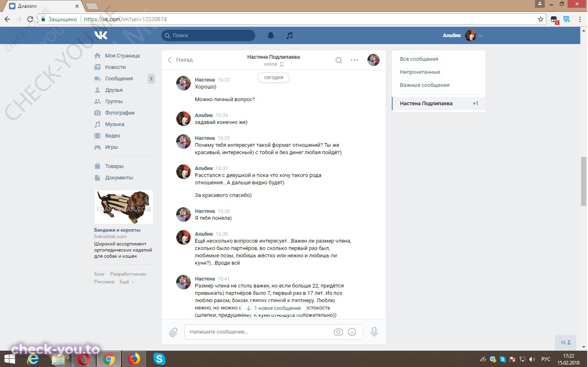
Task: Expand the Альбик profile dropdown
Action: click(x=463, y=35)
